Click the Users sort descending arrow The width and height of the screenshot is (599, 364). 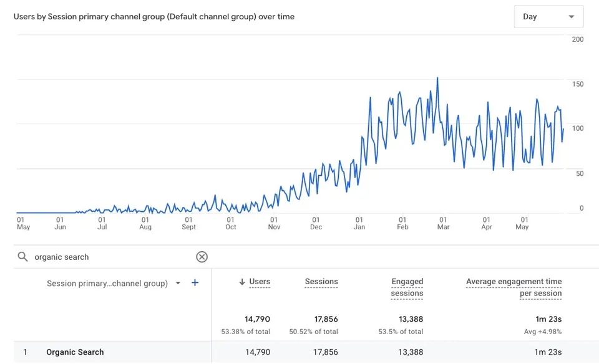pyautogui.click(x=242, y=282)
